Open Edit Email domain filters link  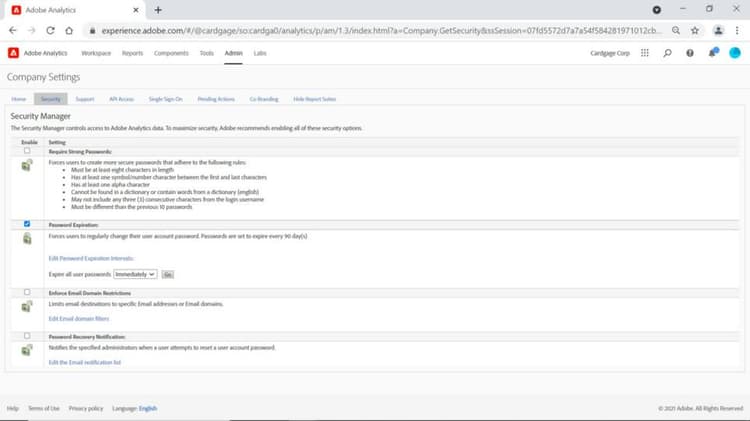pyautogui.click(x=79, y=319)
